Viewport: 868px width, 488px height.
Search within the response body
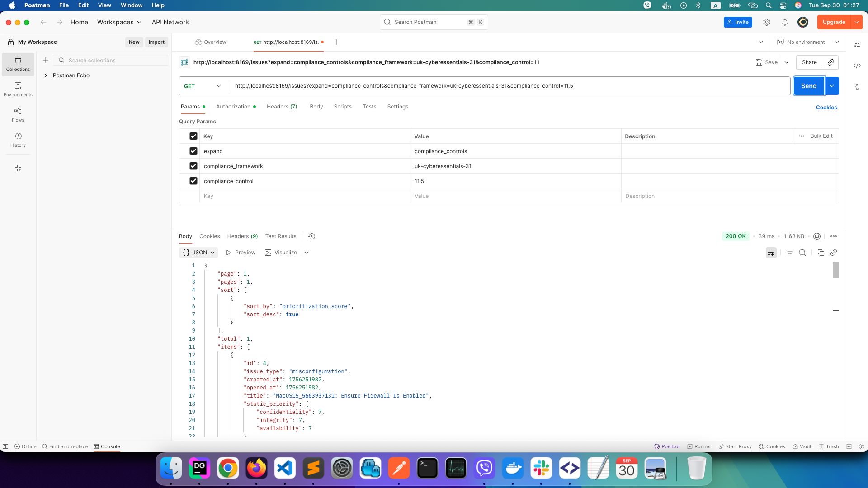pos(802,253)
